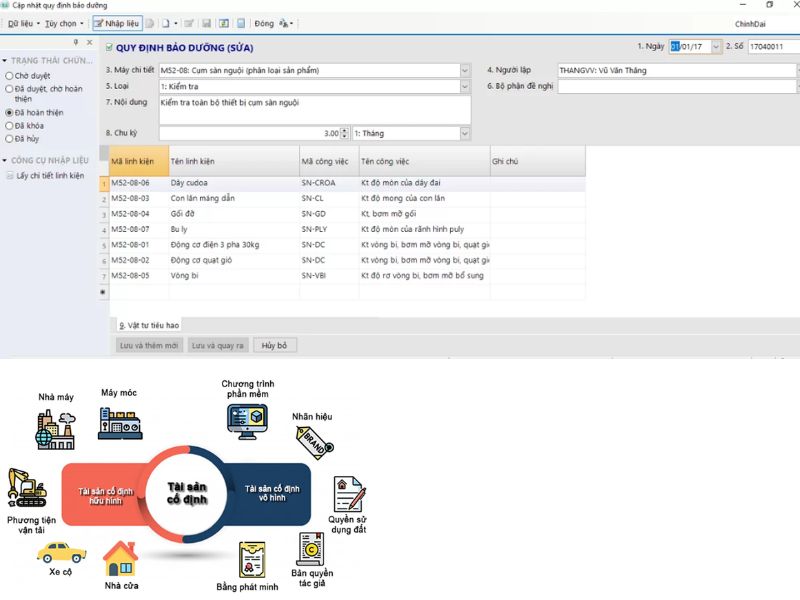Viewport: 800px width, 600px height.
Task: Click the Đóng button in toolbar
Action: pyautogui.click(x=264, y=23)
